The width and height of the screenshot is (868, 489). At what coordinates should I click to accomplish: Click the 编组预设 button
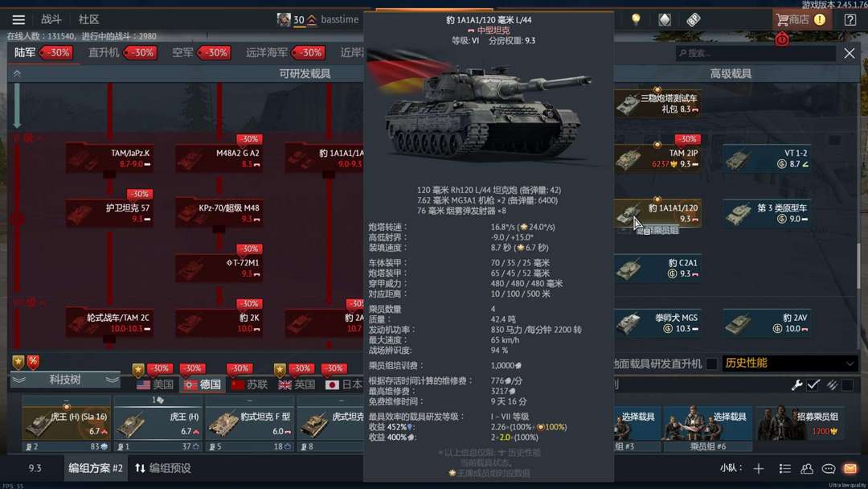(162, 468)
